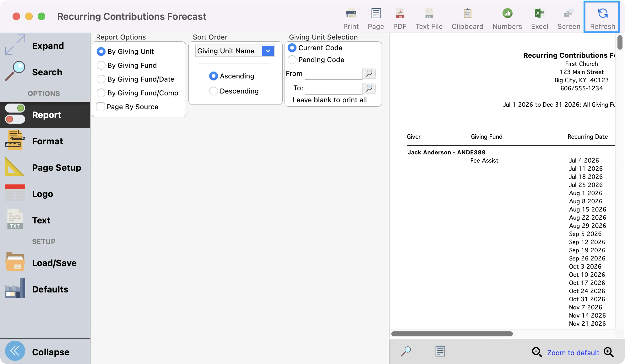Click the Collapse sidebar label
Viewport: 625px width, 364px height.
point(51,352)
